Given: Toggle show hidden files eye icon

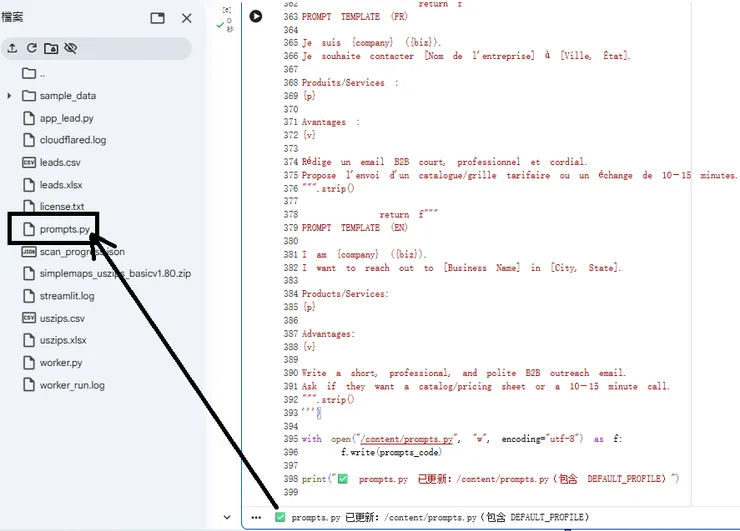Looking at the screenshot, I should (x=71, y=48).
